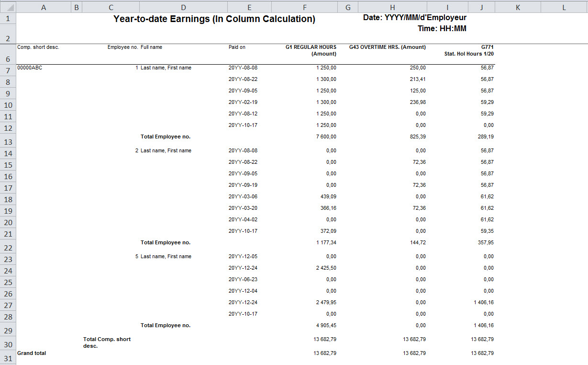
Task: Select the Total Comp. short desc. label
Action: [x=107, y=342]
